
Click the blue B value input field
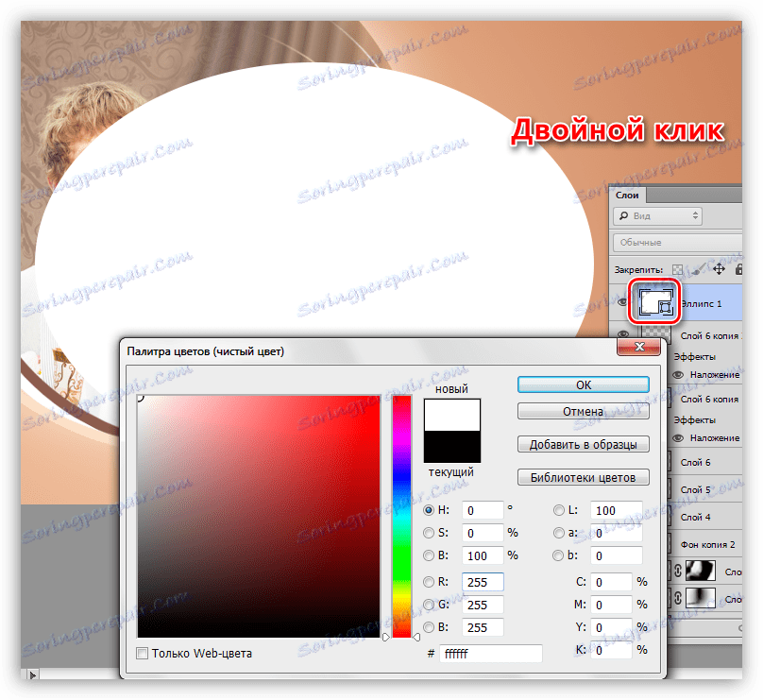pyautogui.click(x=483, y=627)
